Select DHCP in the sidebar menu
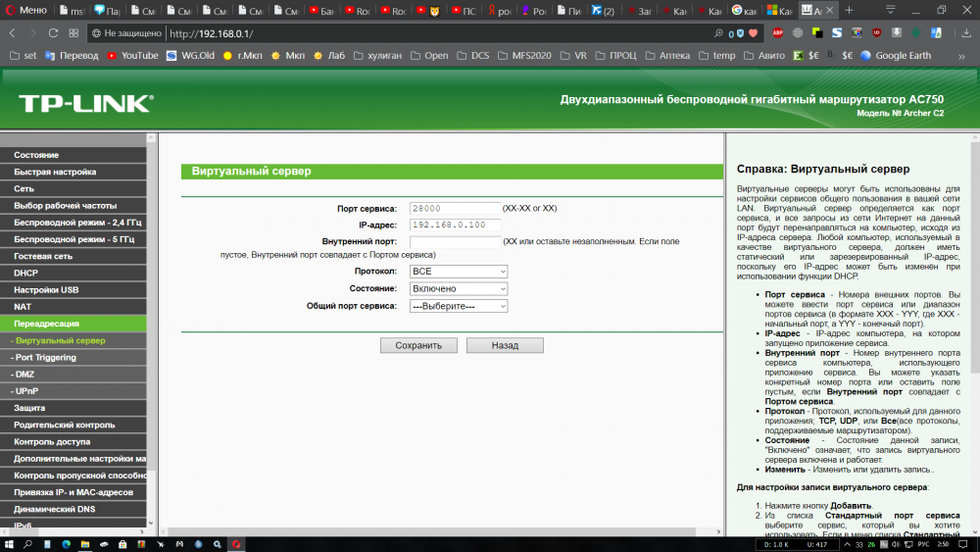 (x=26, y=274)
